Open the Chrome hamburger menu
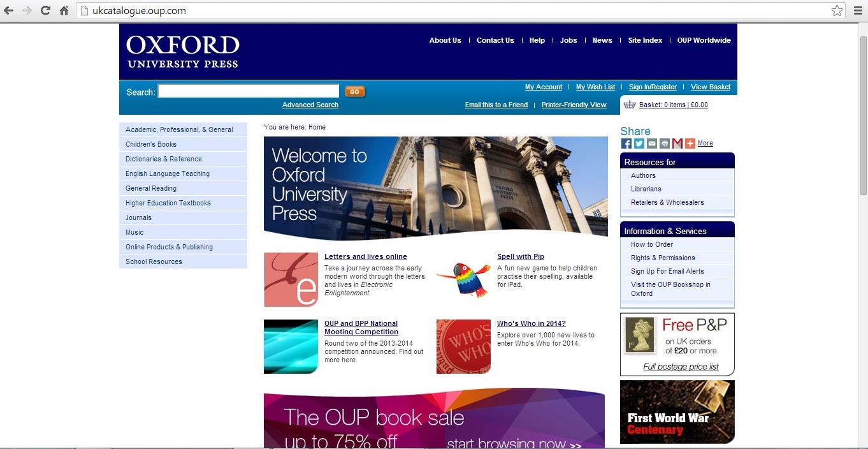 857,11
